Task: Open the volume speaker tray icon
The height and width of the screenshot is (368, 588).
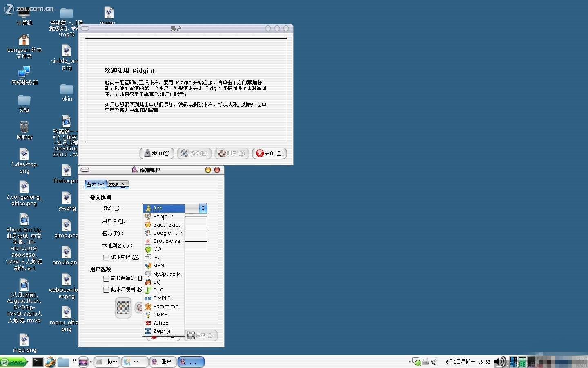Action: (x=500, y=362)
